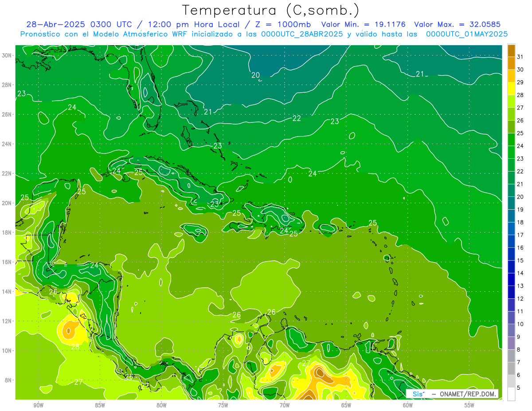Image resolution: width=532 pixels, height=411 pixels.
Task: Click the 20N latitude axis label
Action: click(x=7, y=203)
